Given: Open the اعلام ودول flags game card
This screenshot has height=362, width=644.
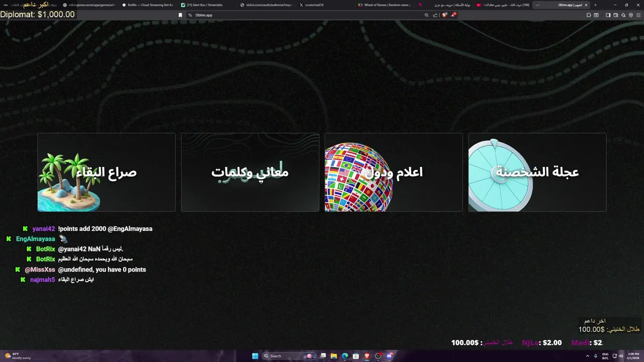Looking at the screenshot, I should pos(393,172).
